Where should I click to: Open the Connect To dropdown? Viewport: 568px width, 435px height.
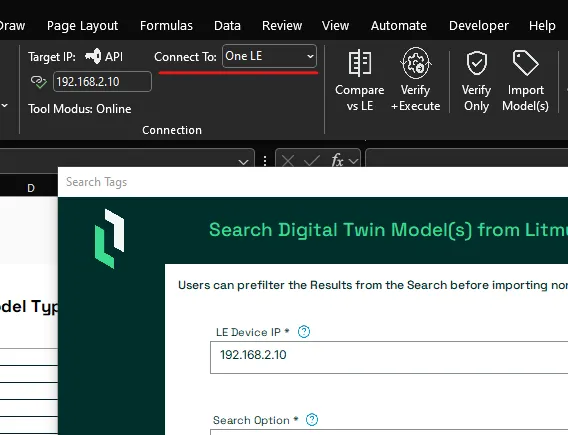[269, 56]
